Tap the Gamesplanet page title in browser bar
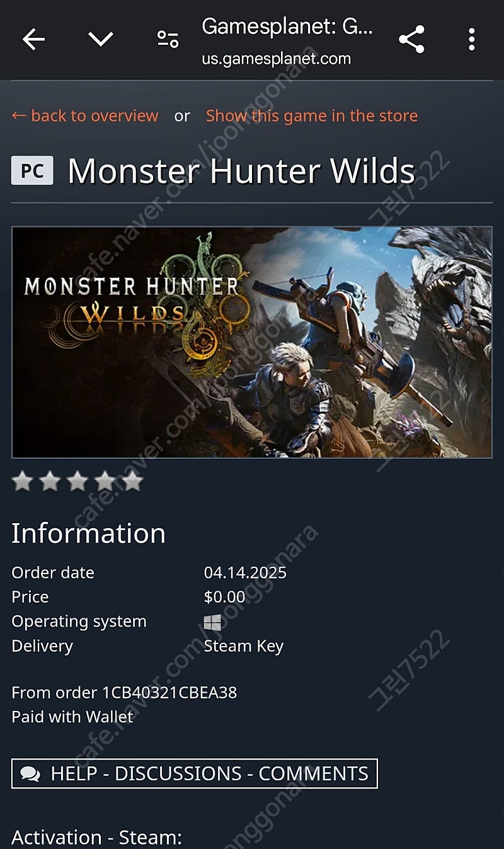Screen dimensions: 504x849 (x=287, y=27)
